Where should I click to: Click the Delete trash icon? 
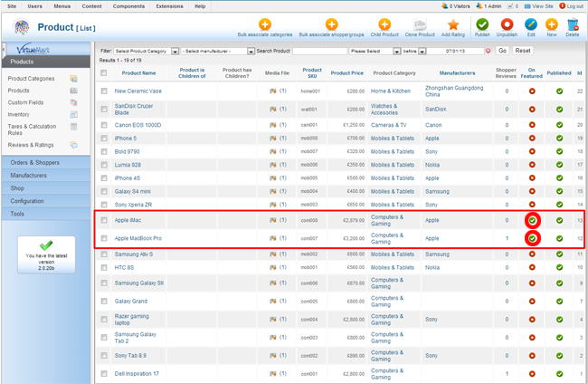click(572, 24)
